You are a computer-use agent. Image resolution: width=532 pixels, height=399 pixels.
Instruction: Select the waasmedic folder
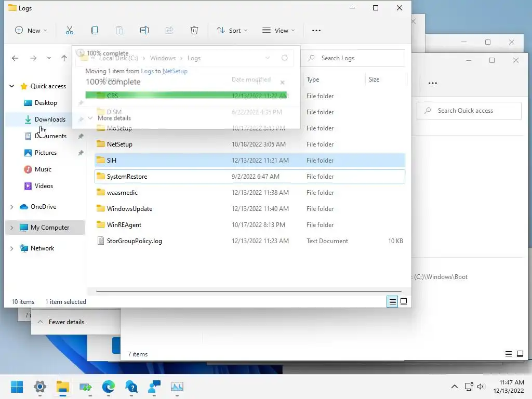pos(250,193)
